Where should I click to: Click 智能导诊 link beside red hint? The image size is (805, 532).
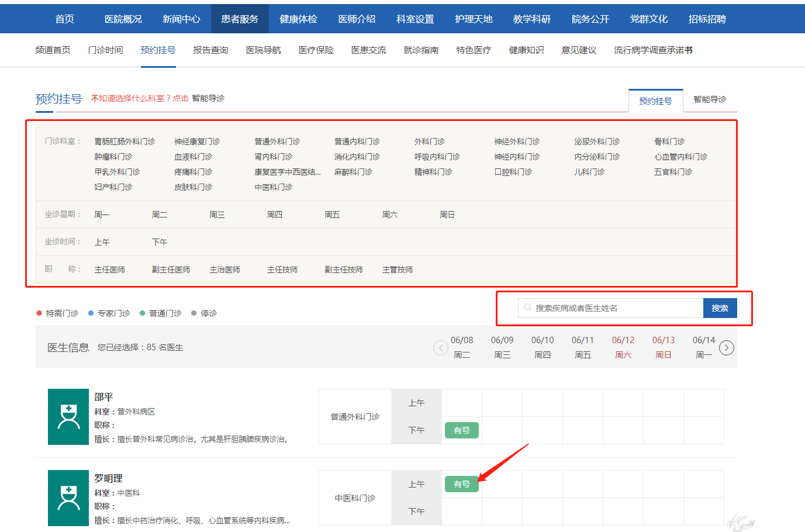[208, 98]
